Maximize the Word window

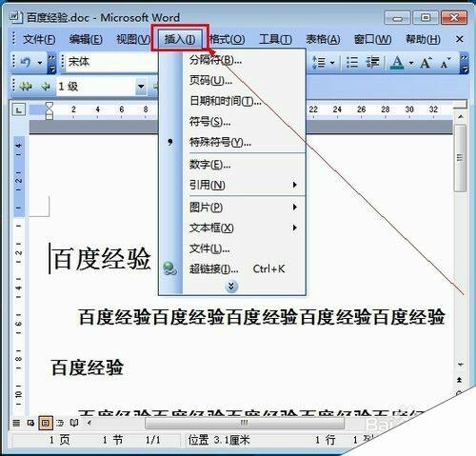pos(426,18)
